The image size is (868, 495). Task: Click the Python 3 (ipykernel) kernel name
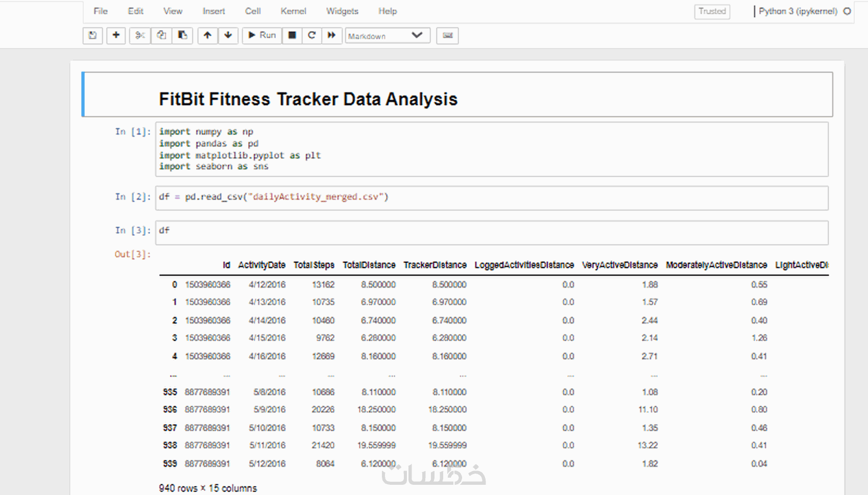[798, 11]
